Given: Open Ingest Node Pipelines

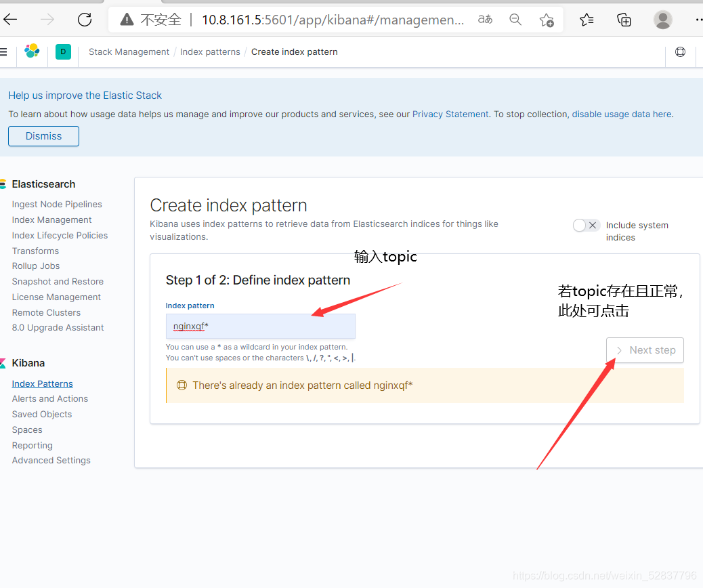Looking at the screenshot, I should tap(57, 204).
